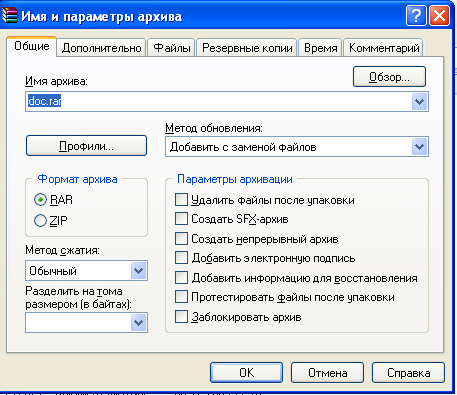Enable Удалить файлы после упаковки checkbox
This screenshot has height=395, width=457.
[x=181, y=200]
